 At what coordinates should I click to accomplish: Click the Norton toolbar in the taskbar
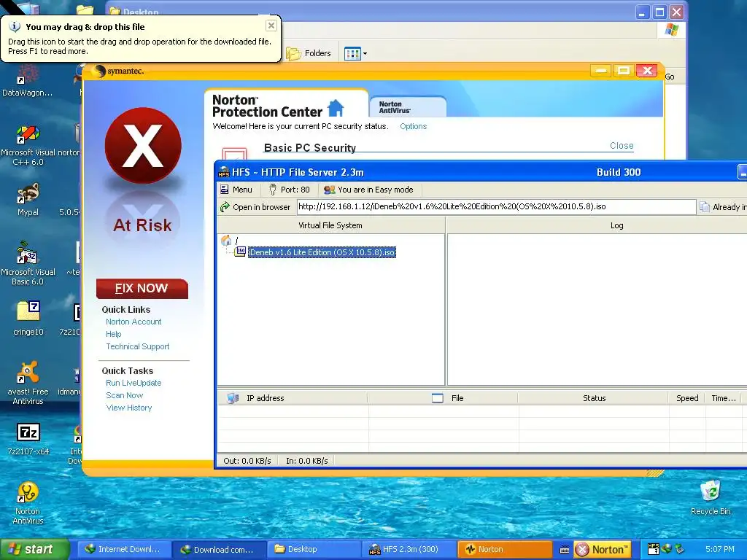coord(602,550)
